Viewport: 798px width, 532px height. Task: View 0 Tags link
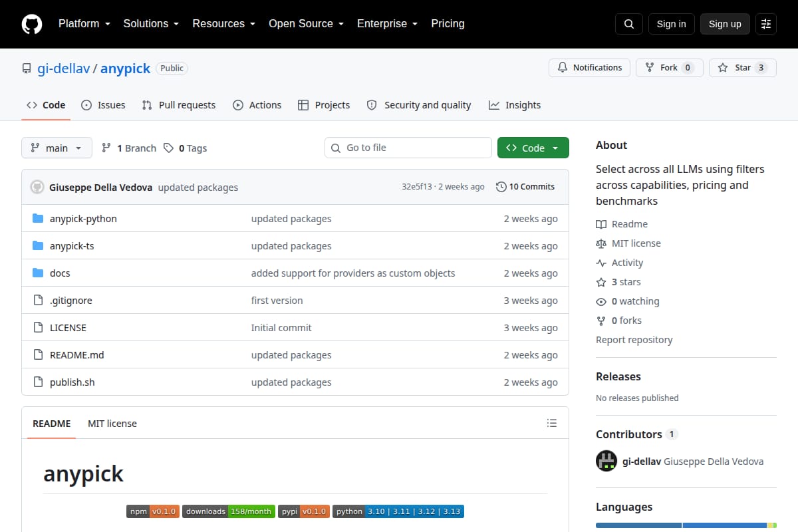click(186, 148)
